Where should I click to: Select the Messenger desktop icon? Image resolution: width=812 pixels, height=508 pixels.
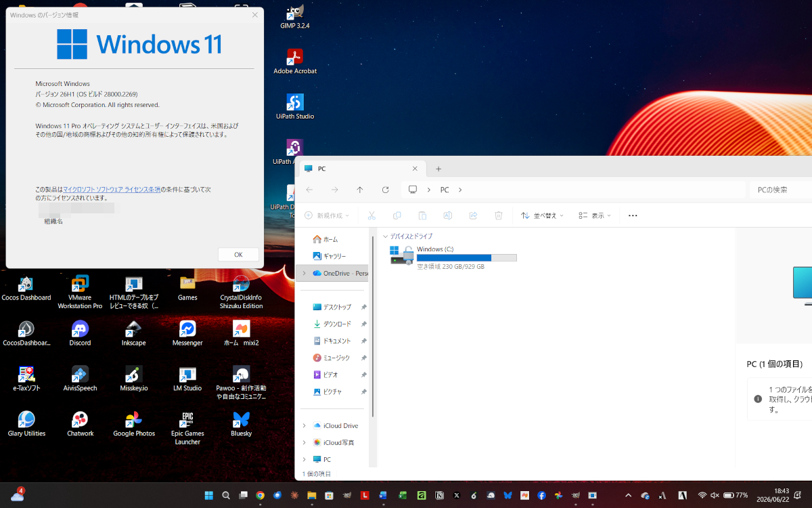click(x=187, y=333)
